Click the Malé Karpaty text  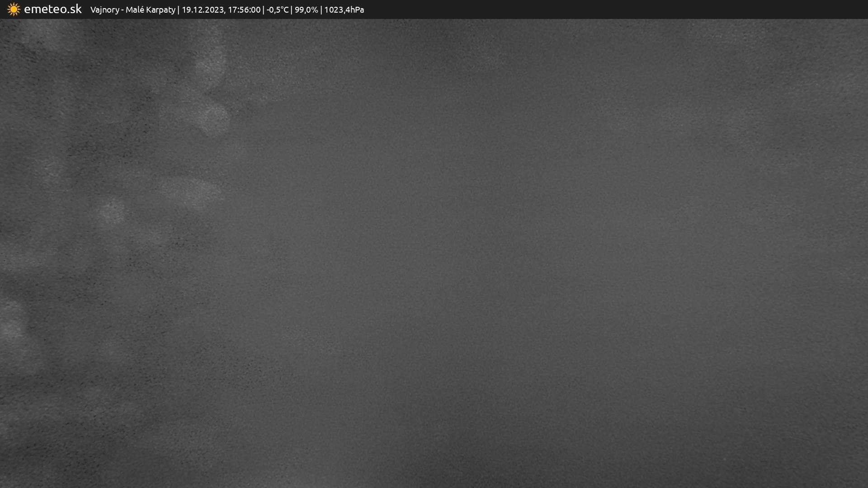pos(150,10)
